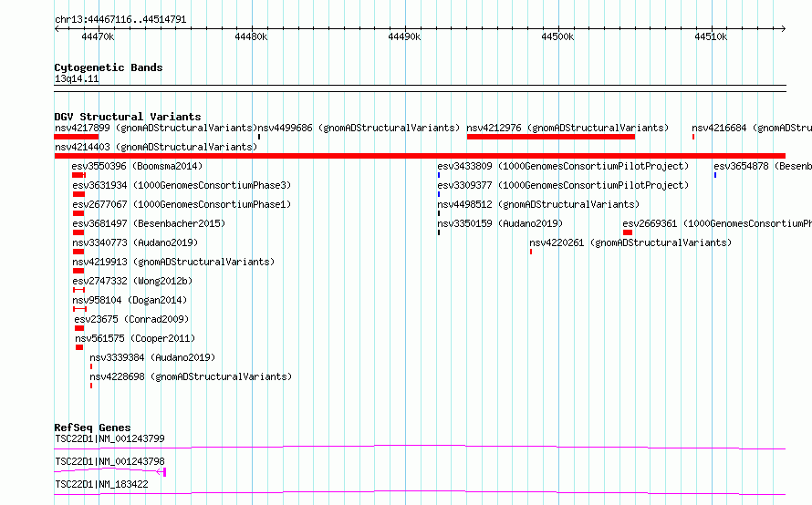Select nsv4219913 gnomAD variant label
This screenshot has height=505, width=812.
(173, 262)
